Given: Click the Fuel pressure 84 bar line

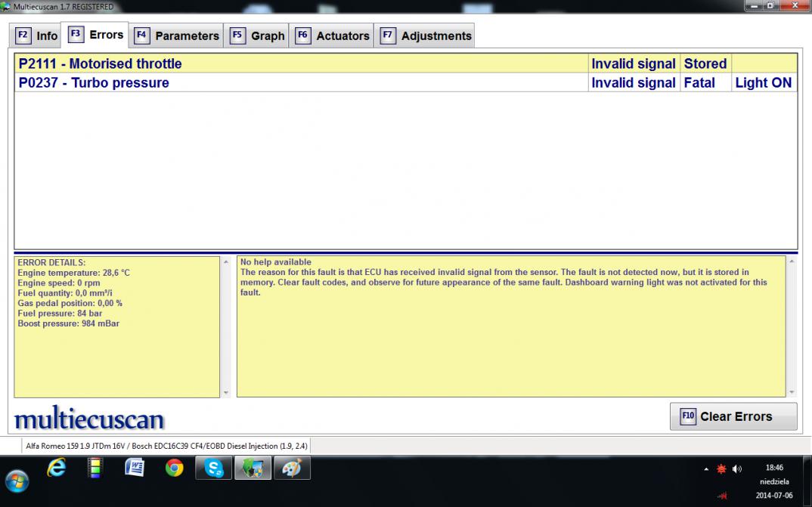Looking at the screenshot, I should tap(60, 314).
